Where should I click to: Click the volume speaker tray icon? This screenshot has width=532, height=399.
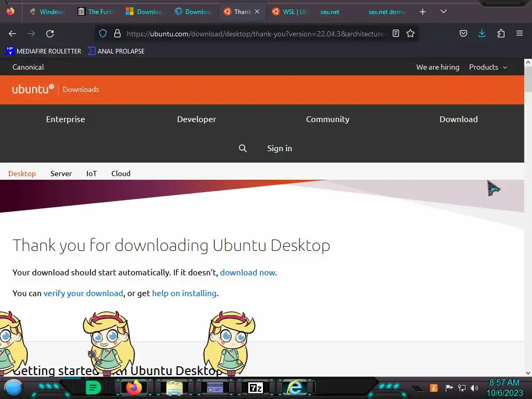tap(474, 388)
